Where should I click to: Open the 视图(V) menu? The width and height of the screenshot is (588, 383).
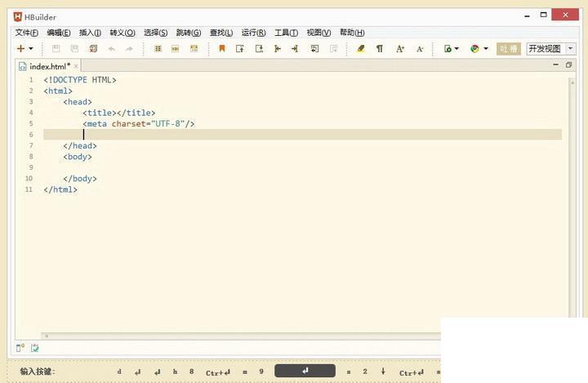318,33
